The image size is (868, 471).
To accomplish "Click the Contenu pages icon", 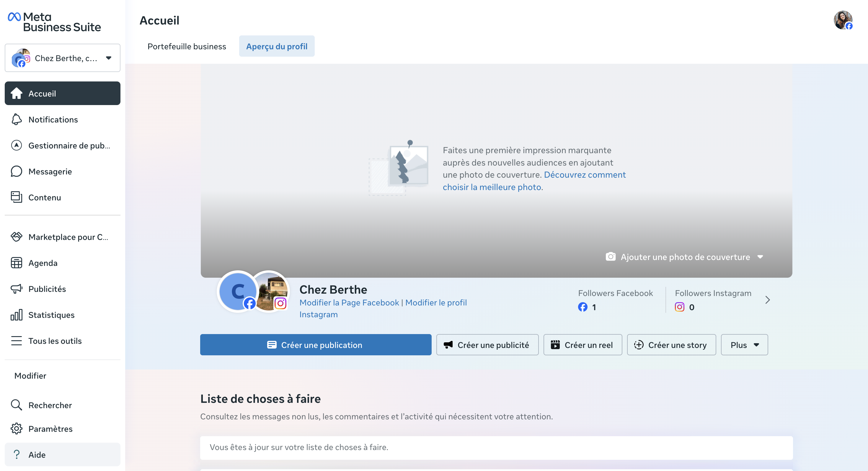I will pyautogui.click(x=16, y=197).
